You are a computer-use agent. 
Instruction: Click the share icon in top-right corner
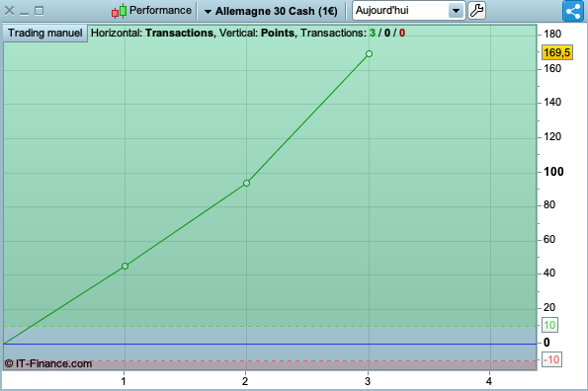click(573, 11)
